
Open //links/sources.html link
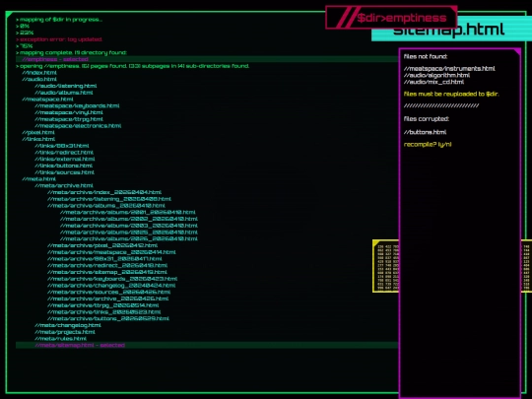coord(64,172)
